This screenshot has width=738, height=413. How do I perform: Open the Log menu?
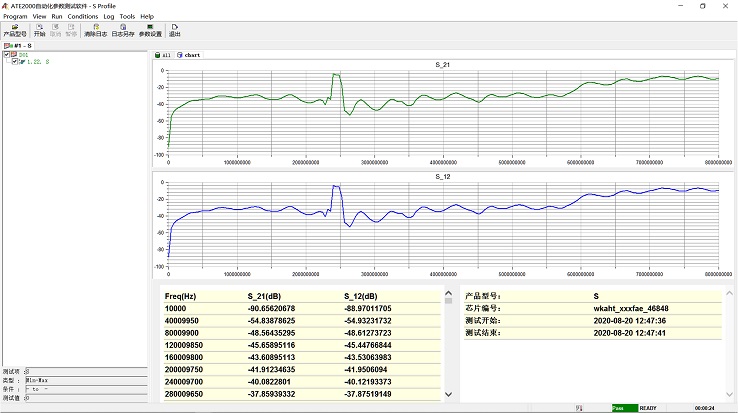[x=109, y=16]
